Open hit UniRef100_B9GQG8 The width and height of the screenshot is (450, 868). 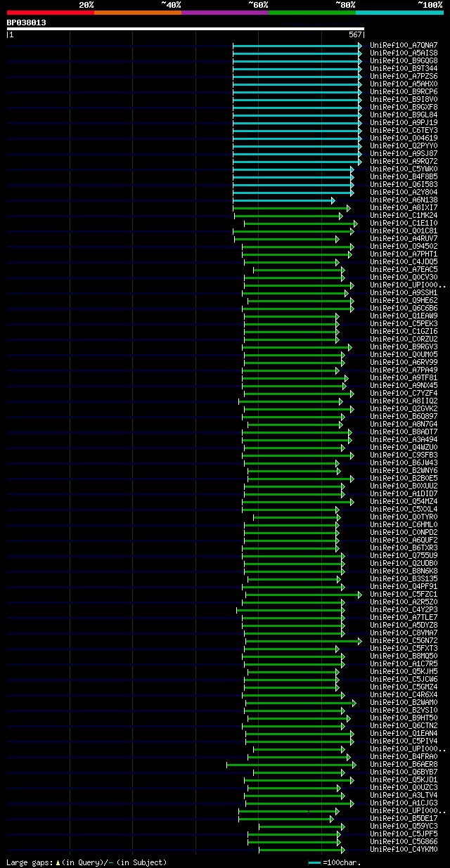[404, 60]
